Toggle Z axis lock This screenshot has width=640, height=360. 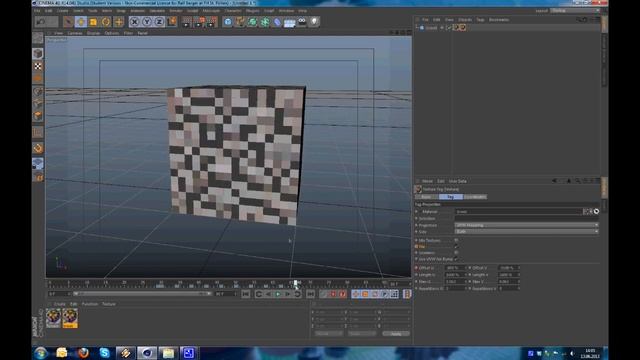(159, 22)
